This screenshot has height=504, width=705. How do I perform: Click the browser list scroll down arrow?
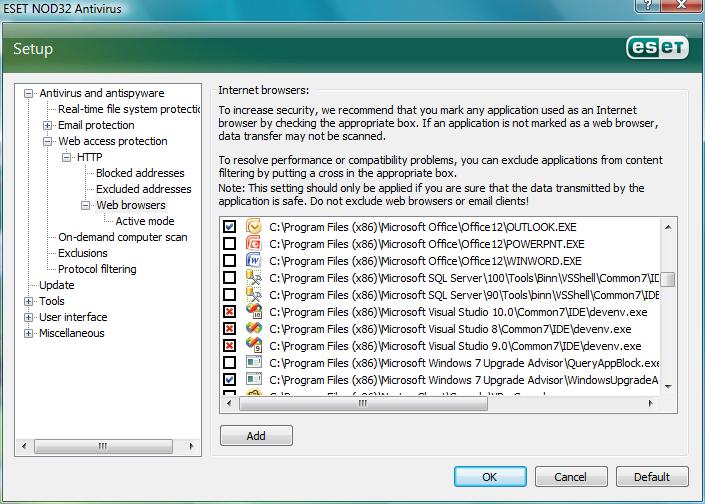[x=669, y=387]
